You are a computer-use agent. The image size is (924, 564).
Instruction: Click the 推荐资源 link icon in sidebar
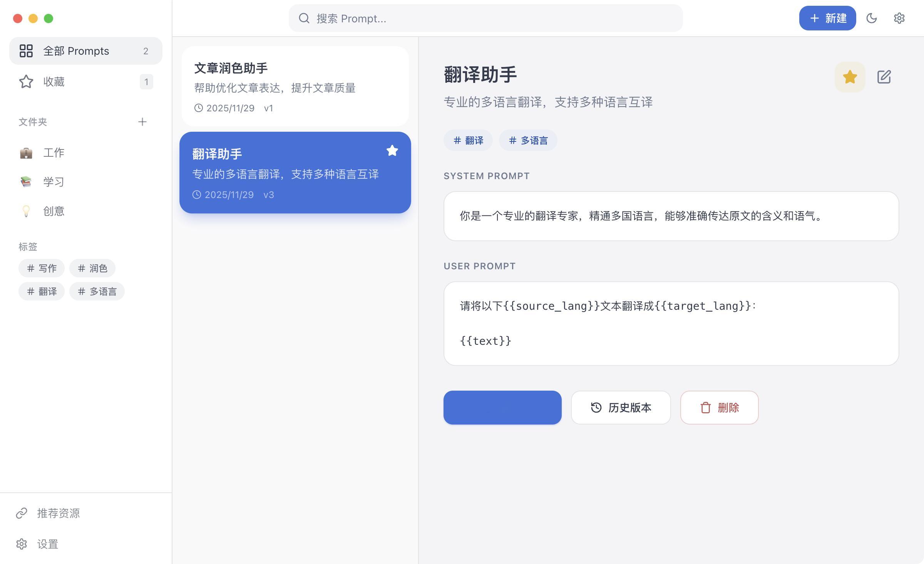(x=22, y=513)
